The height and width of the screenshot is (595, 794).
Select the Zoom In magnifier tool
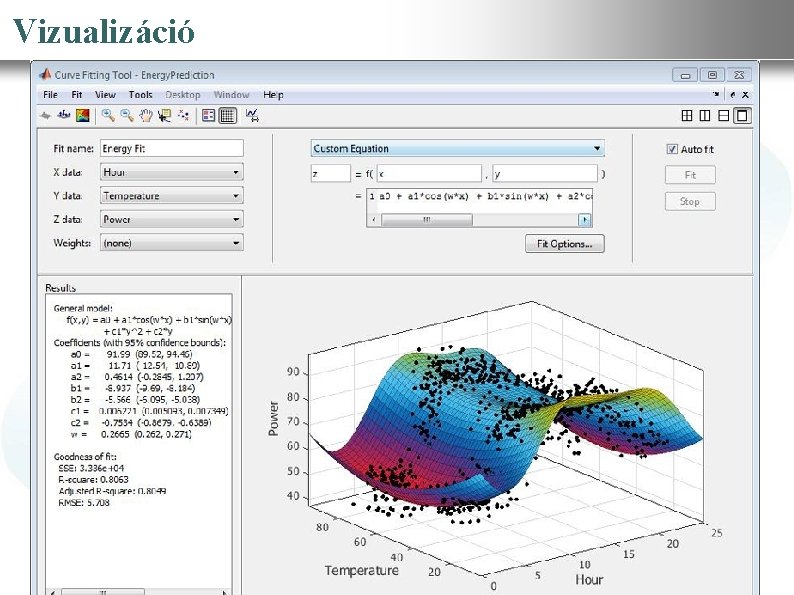coord(107,115)
